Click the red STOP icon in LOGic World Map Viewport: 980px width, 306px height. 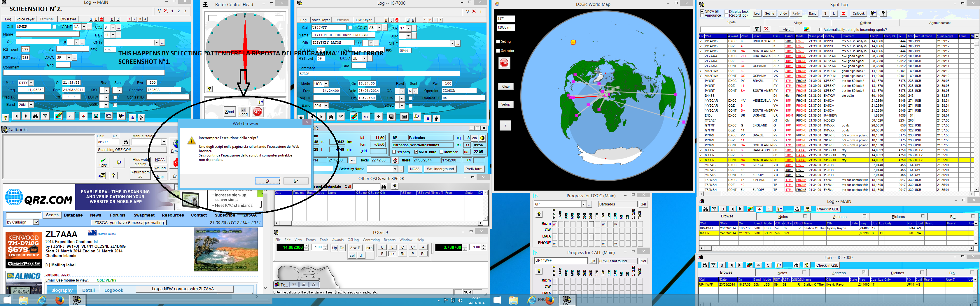click(x=504, y=63)
